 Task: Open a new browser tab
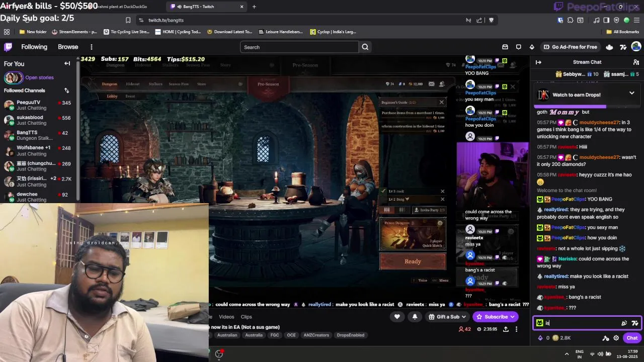254,7
